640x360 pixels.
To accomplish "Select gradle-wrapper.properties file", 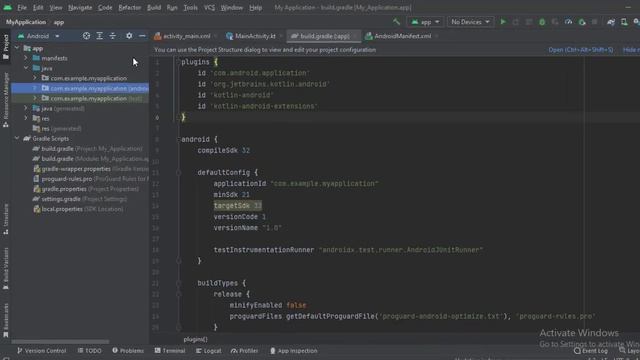I will coord(90,169).
